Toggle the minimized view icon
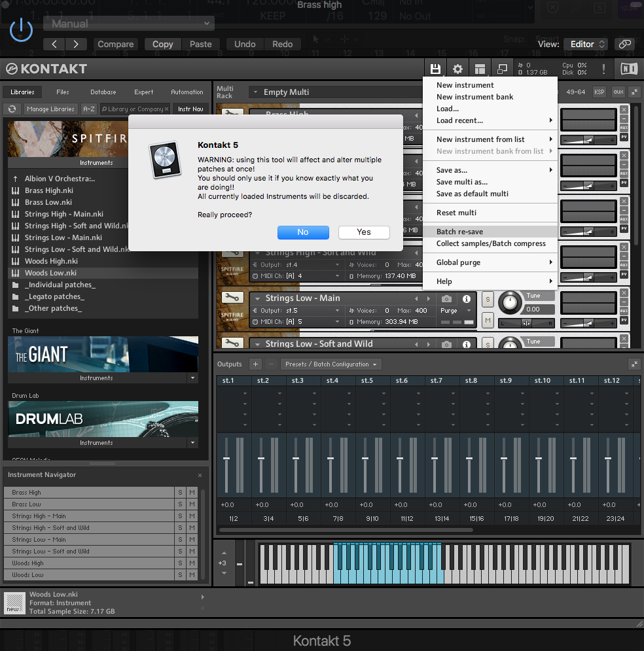This screenshot has width=644, height=651. [502, 69]
